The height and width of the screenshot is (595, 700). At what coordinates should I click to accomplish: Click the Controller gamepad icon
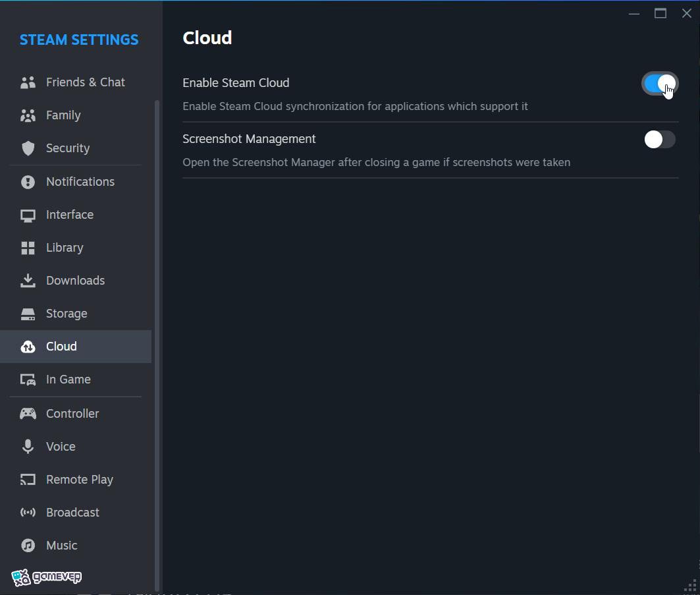click(x=28, y=414)
